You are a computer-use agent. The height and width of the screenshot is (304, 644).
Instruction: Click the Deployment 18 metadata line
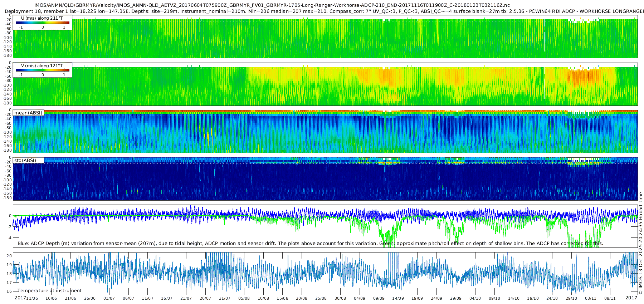(x=324, y=11)
